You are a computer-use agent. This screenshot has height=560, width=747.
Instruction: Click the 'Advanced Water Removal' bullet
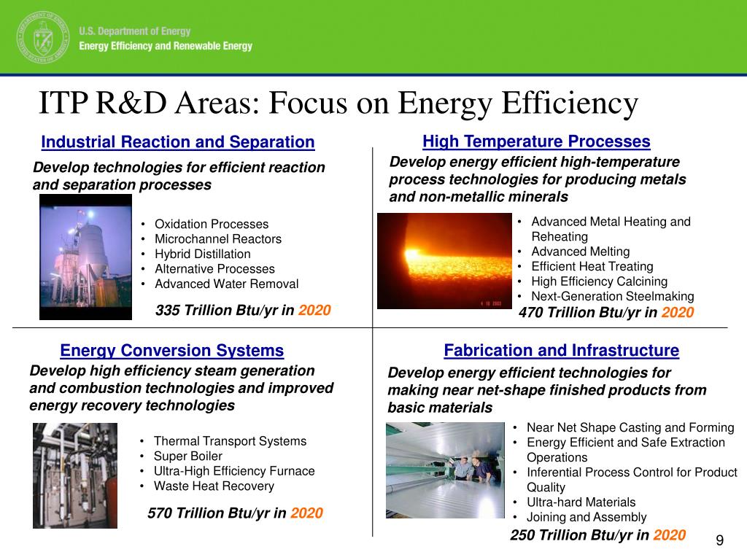click(227, 284)
